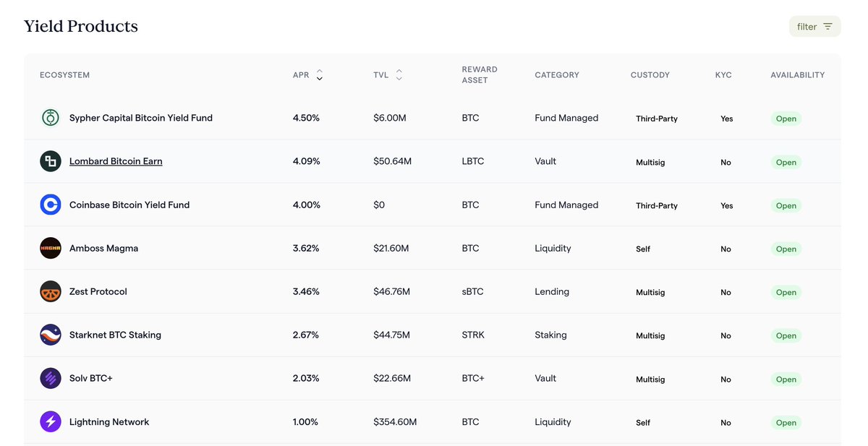Click the $21.60M TVL value

click(x=391, y=248)
